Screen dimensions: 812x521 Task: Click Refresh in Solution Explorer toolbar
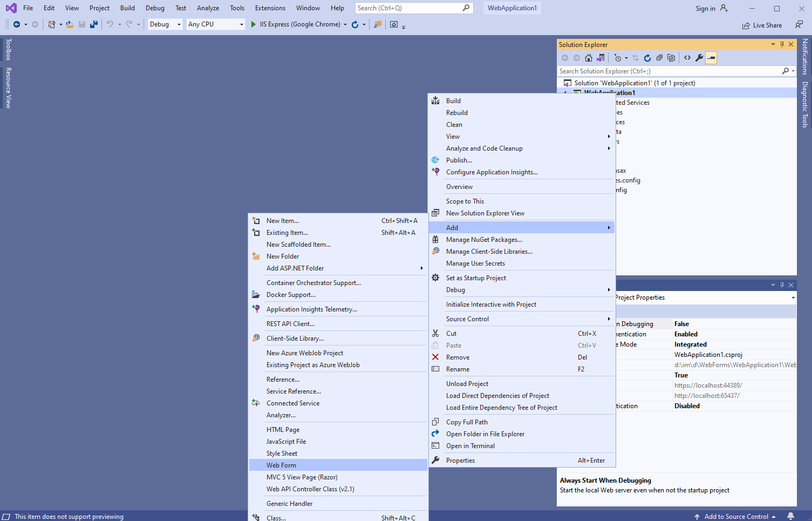647,58
